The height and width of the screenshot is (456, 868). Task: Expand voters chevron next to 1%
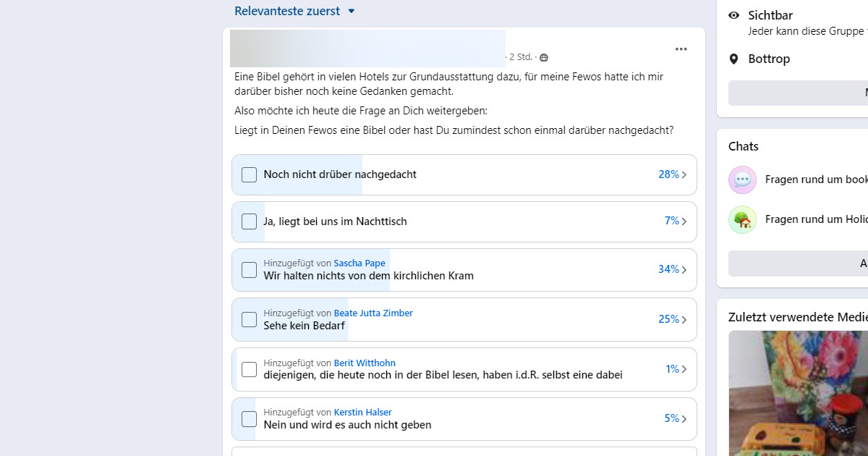point(684,369)
